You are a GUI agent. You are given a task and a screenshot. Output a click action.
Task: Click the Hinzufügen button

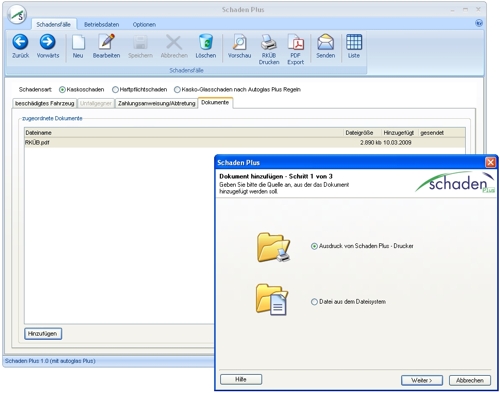(43, 334)
